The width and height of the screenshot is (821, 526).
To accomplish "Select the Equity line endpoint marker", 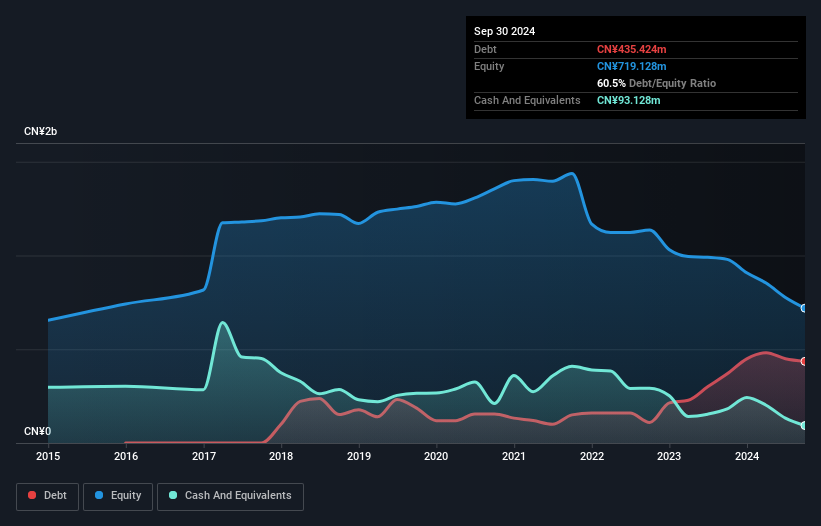I will point(804,308).
